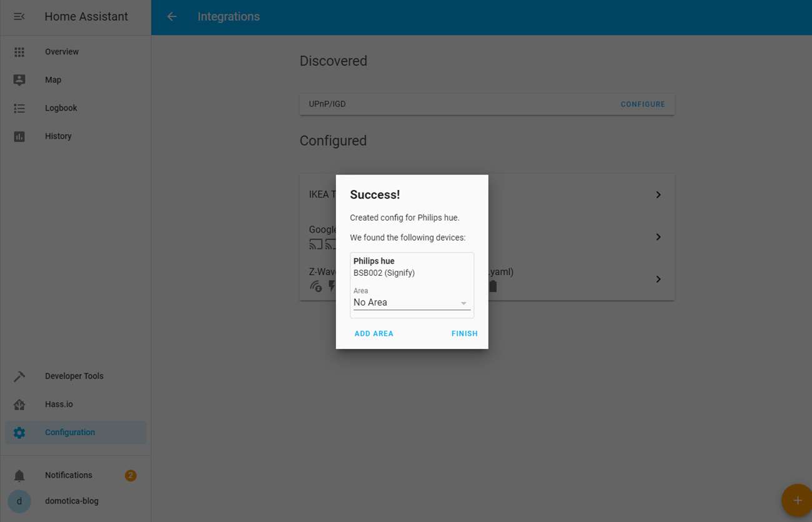This screenshot has height=522, width=812.
Task: Collapse the sidebar with the menu icon
Action: [19, 17]
